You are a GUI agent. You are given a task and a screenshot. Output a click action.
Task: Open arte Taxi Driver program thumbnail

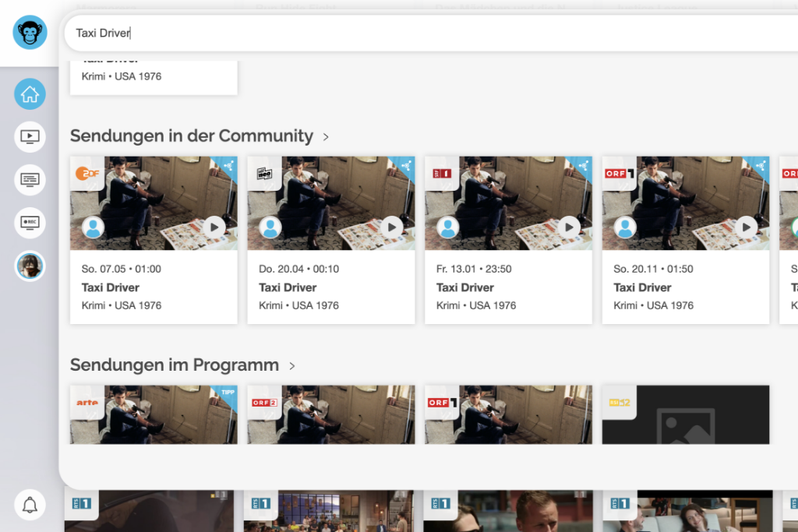(154, 414)
